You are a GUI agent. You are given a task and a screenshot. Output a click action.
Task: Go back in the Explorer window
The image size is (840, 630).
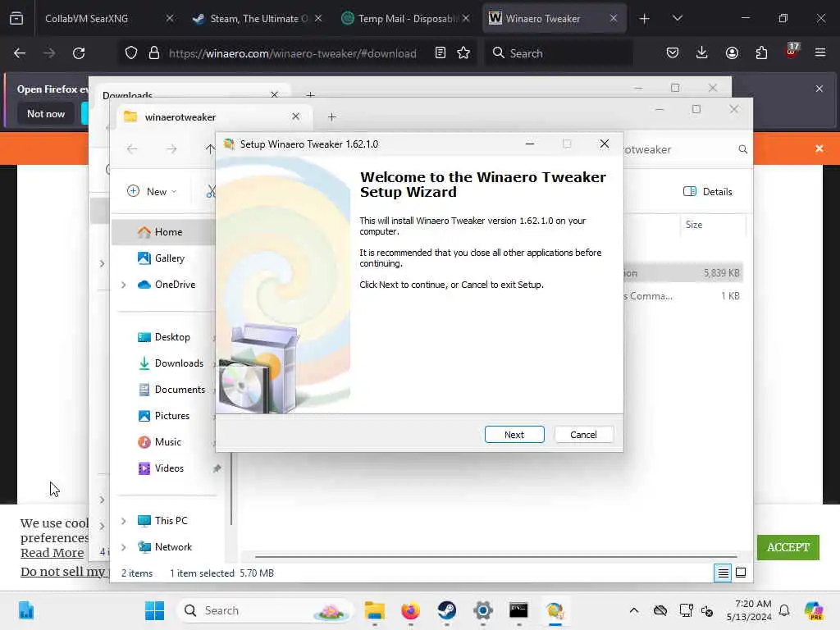tap(132, 149)
